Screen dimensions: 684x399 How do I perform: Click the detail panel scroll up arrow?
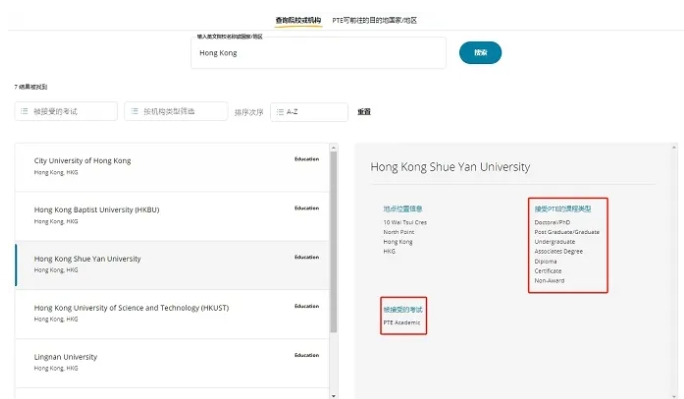pyautogui.click(x=674, y=148)
